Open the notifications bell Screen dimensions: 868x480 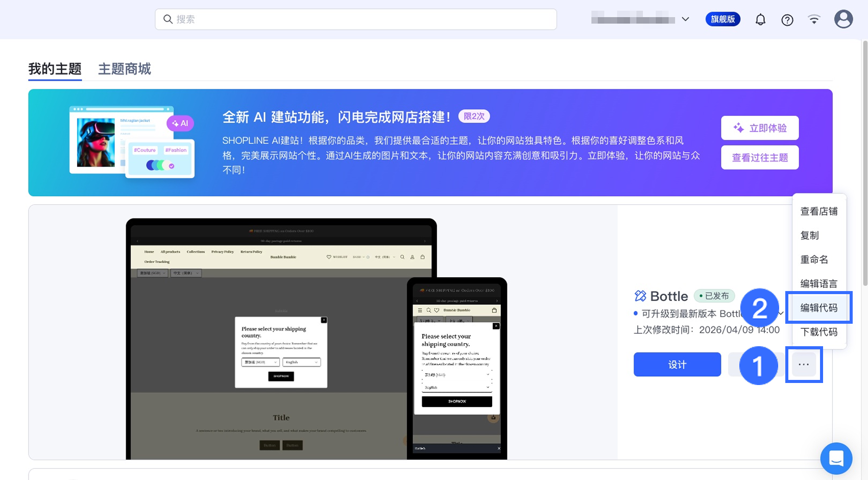760,19
